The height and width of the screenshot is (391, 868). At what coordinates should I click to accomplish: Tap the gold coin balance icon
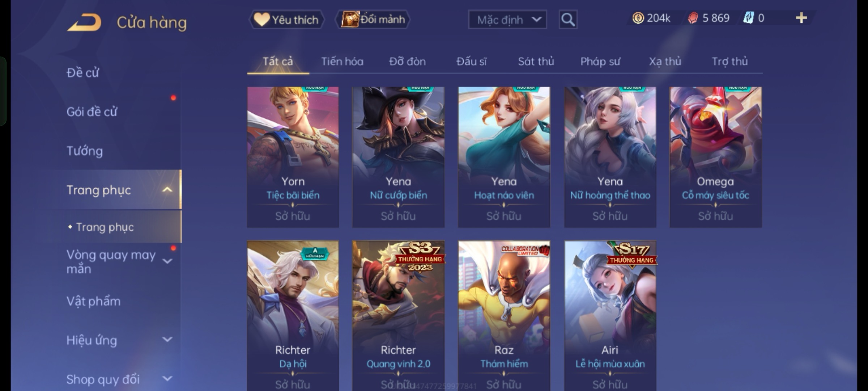pos(638,18)
